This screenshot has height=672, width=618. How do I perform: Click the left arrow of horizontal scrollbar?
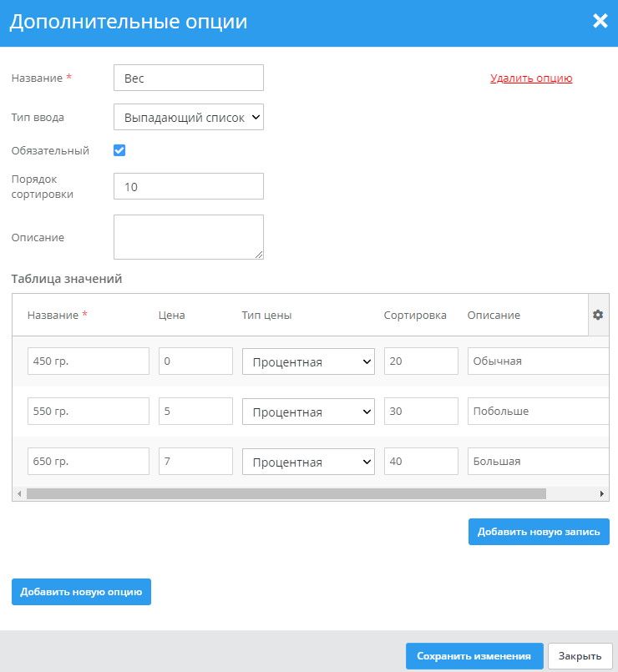(x=19, y=494)
